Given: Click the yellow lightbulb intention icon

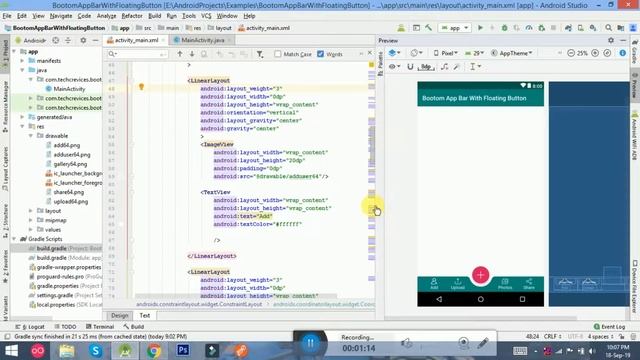Looking at the screenshot, I should point(141,87).
